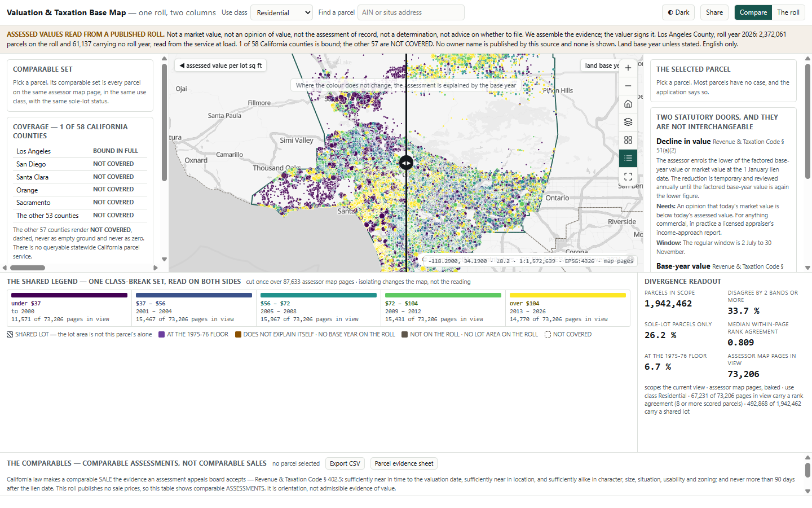Screen dimensions: 812x508
Task: Open the Parcel evidence sheet
Action: click(404, 463)
